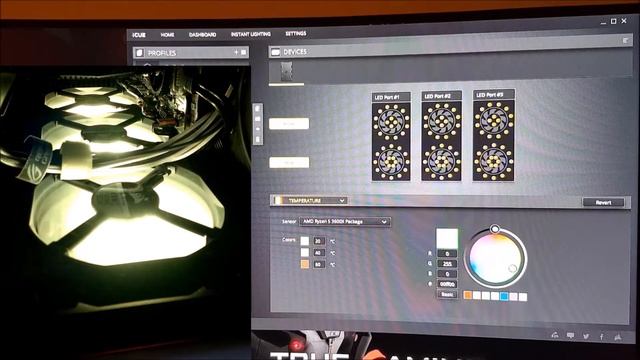
Task: Edit the 40 °C temperature field
Action: [319, 253]
